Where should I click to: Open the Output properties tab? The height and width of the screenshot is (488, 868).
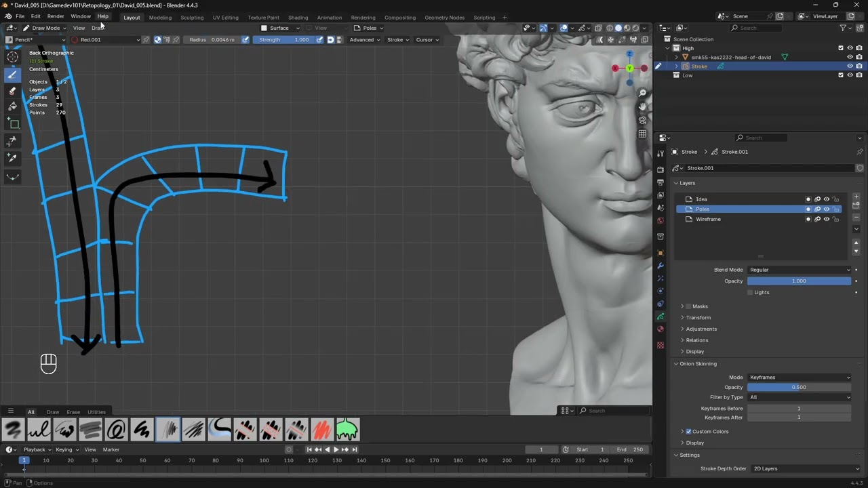click(660, 182)
